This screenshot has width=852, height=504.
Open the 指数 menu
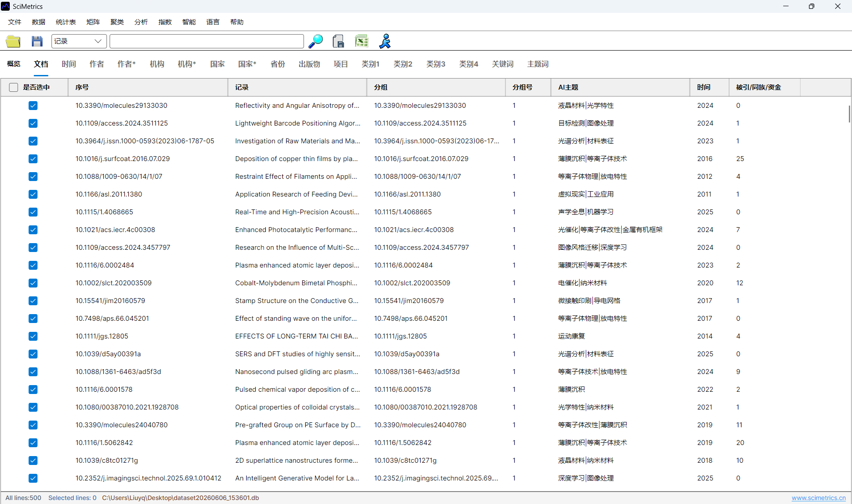point(165,22)
